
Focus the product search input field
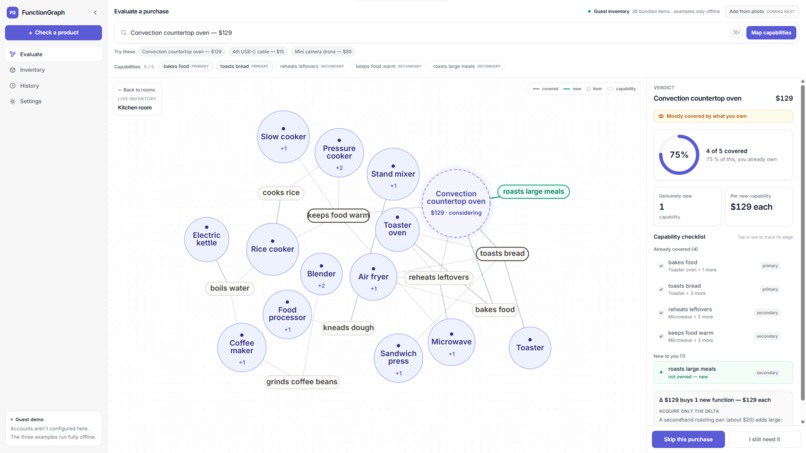[x=427, y=33]
